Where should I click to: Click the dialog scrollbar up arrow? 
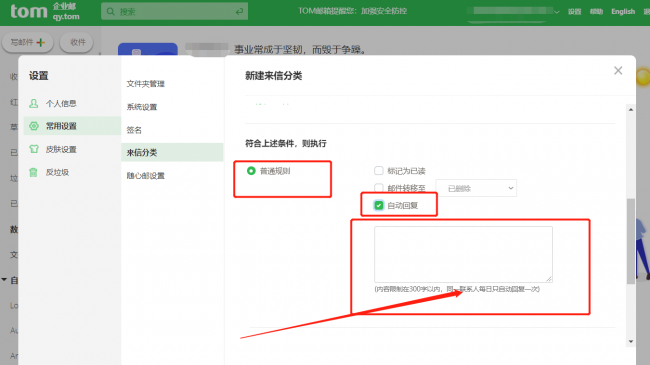pos(631,110)
